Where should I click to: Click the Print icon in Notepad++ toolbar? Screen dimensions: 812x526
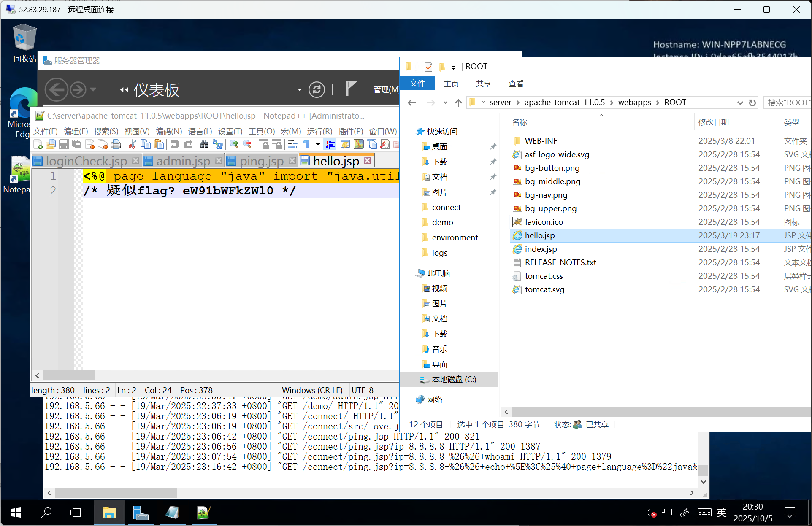click(x=116, y=145)
